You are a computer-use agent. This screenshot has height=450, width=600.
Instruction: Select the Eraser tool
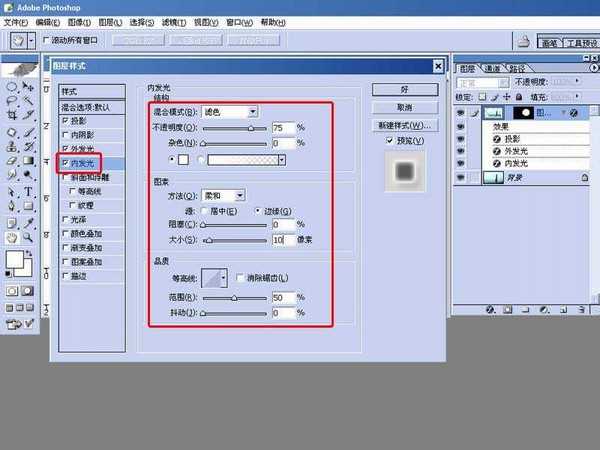pyautogui.click(x=11, y=161)
